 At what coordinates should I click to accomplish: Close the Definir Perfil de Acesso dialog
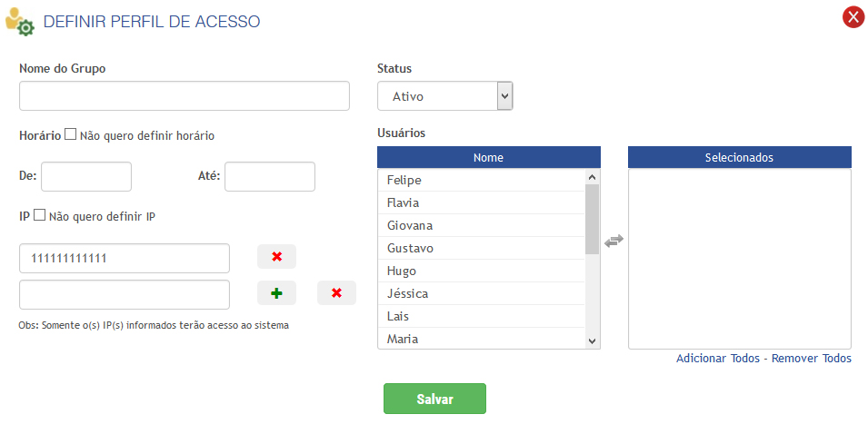coord(853,17)
